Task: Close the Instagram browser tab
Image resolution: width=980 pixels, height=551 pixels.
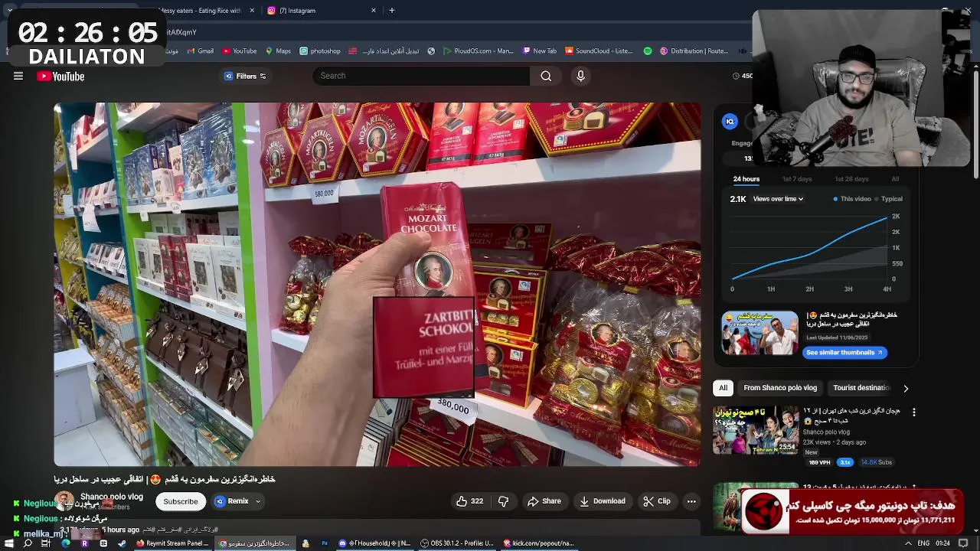Action: click(374, 11)
